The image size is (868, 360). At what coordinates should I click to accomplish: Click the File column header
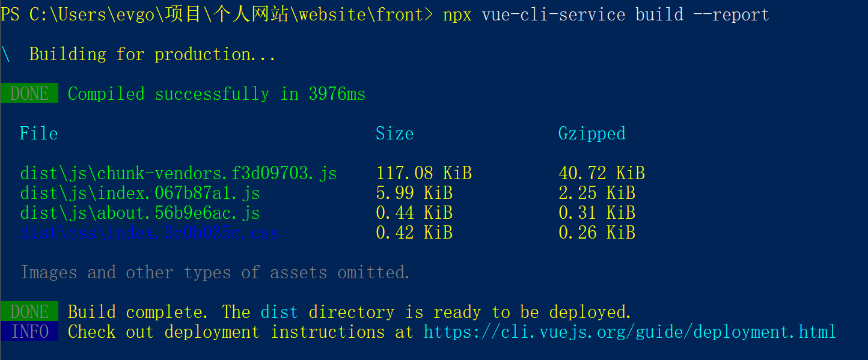(39, 133)
